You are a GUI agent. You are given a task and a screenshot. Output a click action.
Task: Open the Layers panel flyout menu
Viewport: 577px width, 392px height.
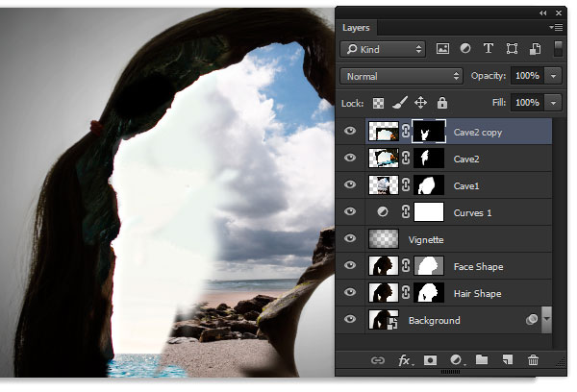556,27
